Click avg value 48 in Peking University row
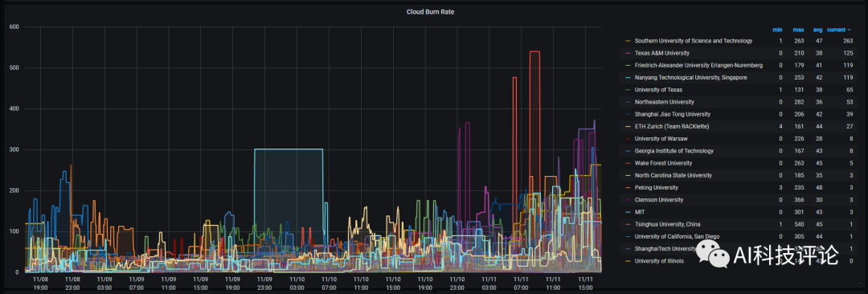This screenshot has width=868, height=294. [819, 187]
